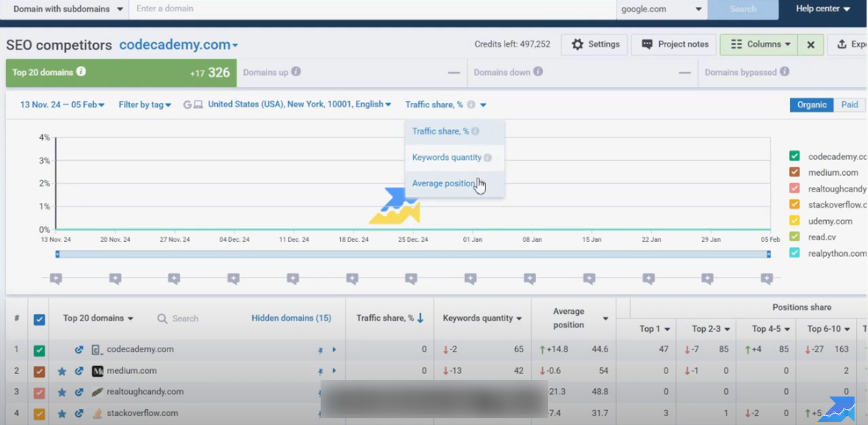Image resolution: width=868 pixels, height=425 pixels.
Task: Star the realtoughcandy.com domain
Action: pyautogui.click(x=62, y=393)
